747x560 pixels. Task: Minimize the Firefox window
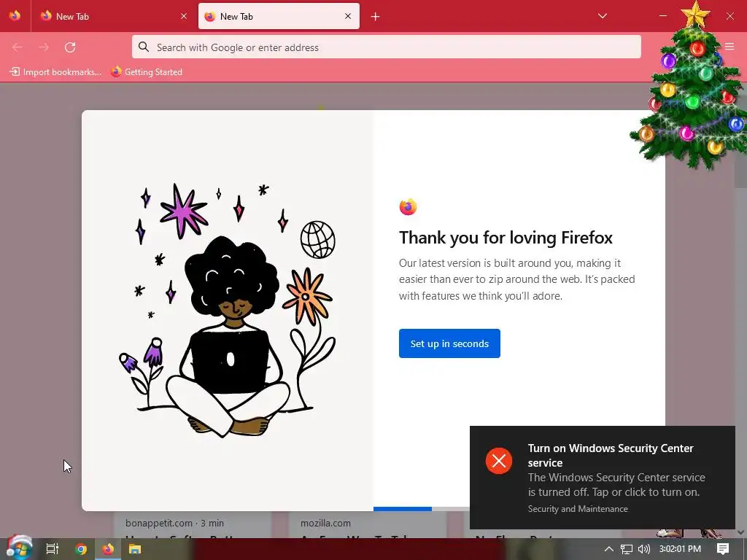(x=662, y=16)
